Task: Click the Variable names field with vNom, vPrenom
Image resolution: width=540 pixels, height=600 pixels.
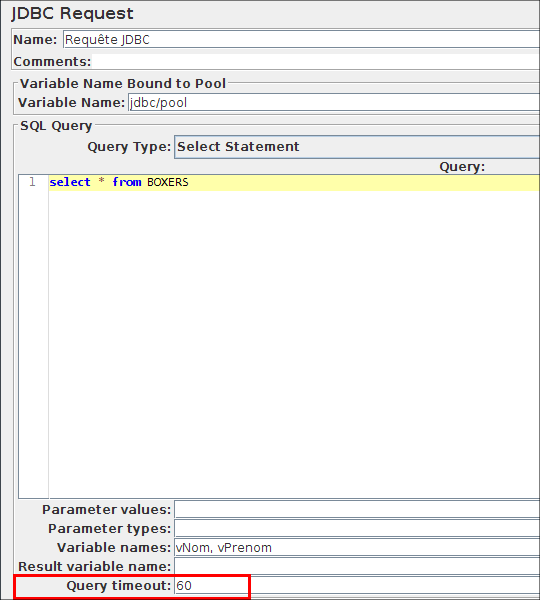Action: pyautogui.click(x=357, y=547)
